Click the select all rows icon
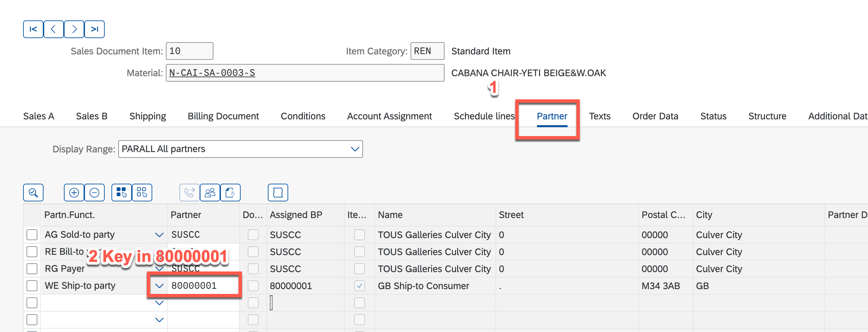The image size is (868, 332). tap(121, 193)
